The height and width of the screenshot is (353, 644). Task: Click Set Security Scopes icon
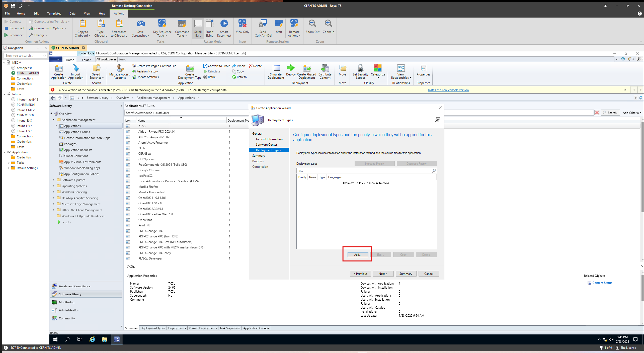tap(360, 72)
